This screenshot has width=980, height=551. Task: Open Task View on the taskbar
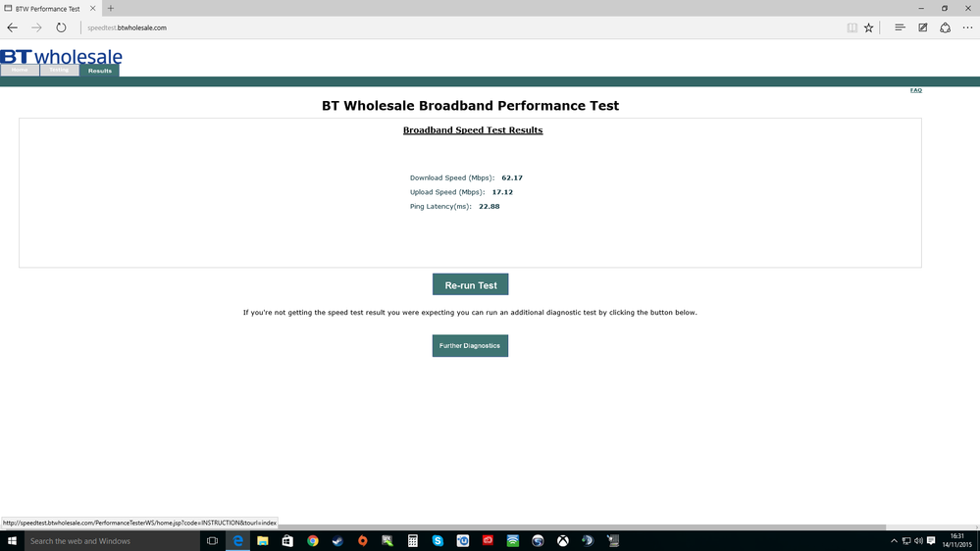pos(212,541)
